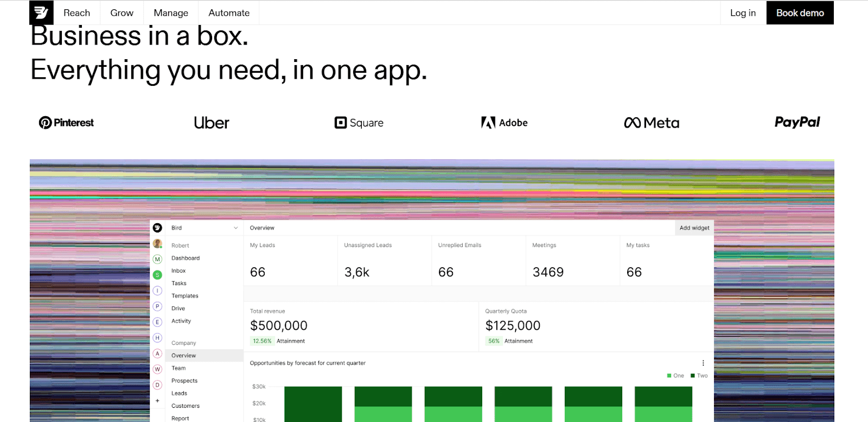The height and width of the screenshot is (422, 868).
Task: Select the P workspace circle icon
Action: (157, 306)
